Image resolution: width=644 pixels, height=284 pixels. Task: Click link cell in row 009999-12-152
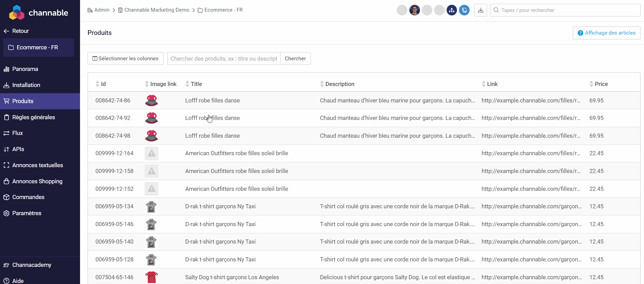pos(531,189)
